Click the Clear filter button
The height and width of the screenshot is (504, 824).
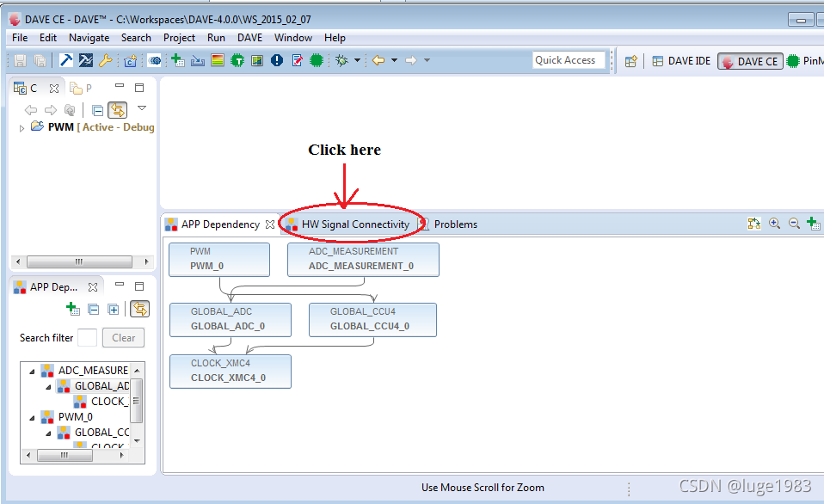click(x=124, y=338)
